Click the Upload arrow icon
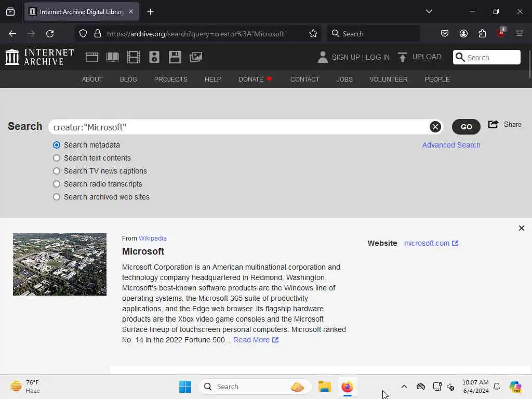Screen dimensions: 532x399 point(403,57)
